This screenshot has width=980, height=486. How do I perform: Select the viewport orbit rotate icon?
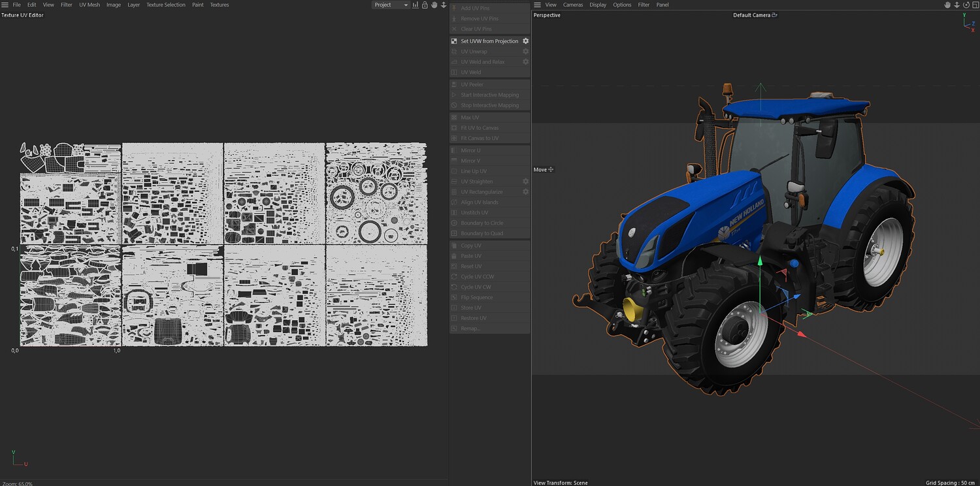coord(966,5)
